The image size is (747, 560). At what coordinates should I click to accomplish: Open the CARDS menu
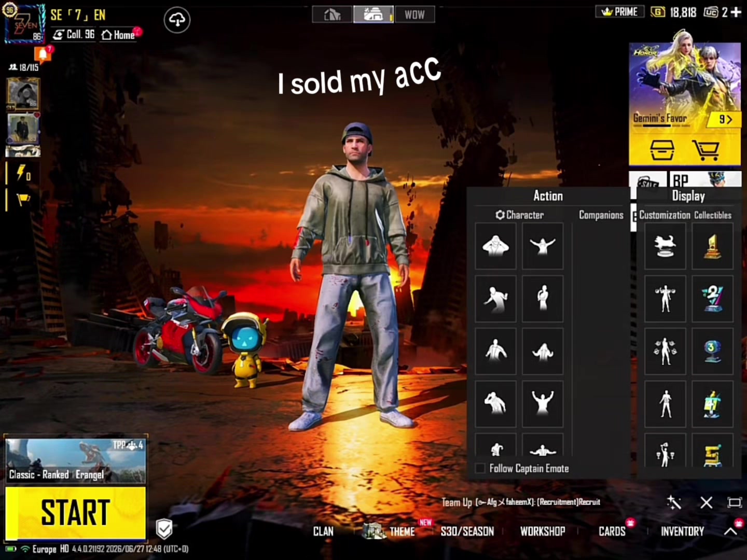pyautogui.click(x=612, y=531)
